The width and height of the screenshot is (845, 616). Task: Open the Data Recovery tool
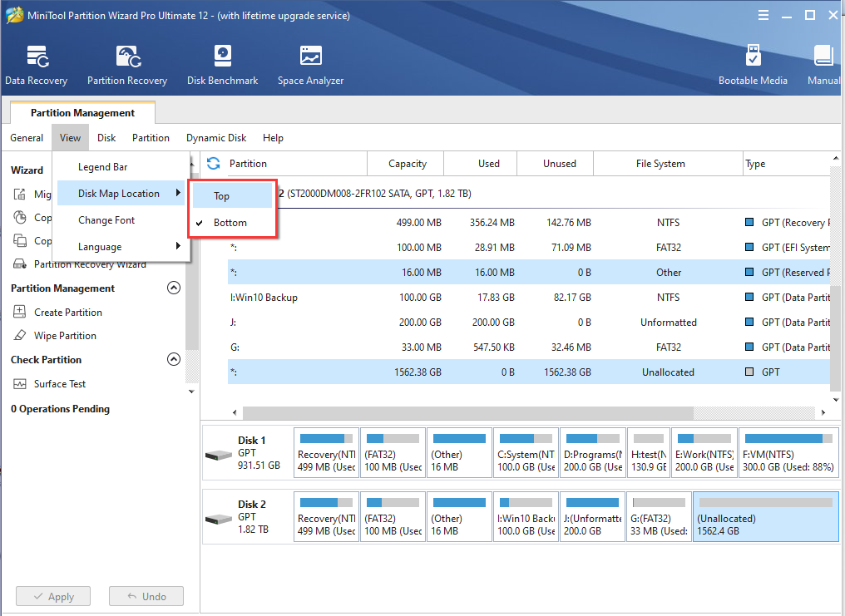tap(36, 65)
